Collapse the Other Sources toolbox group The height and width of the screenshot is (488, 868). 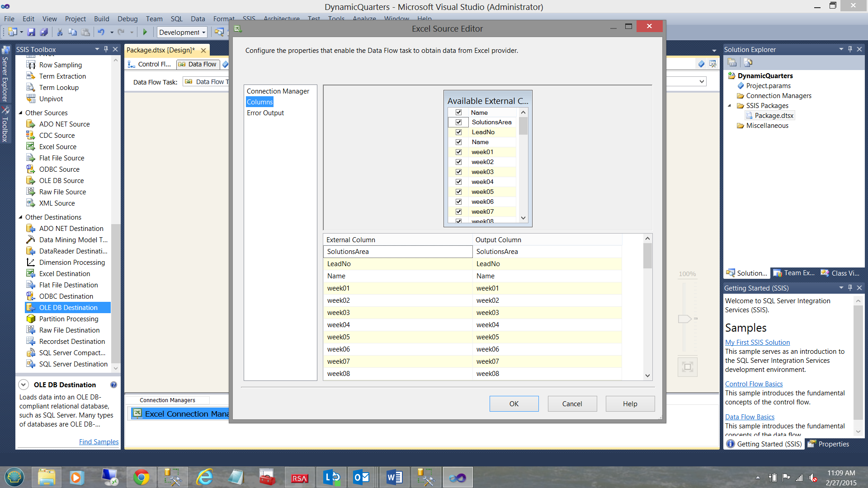tap(20, 113)
